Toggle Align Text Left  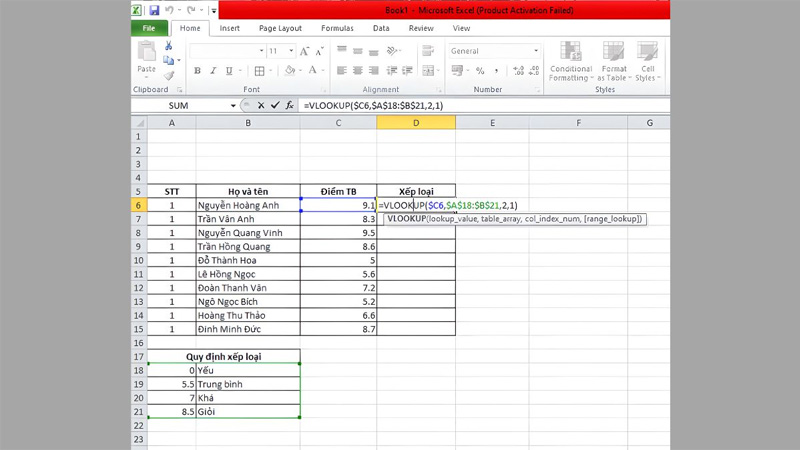coord(342,70)
